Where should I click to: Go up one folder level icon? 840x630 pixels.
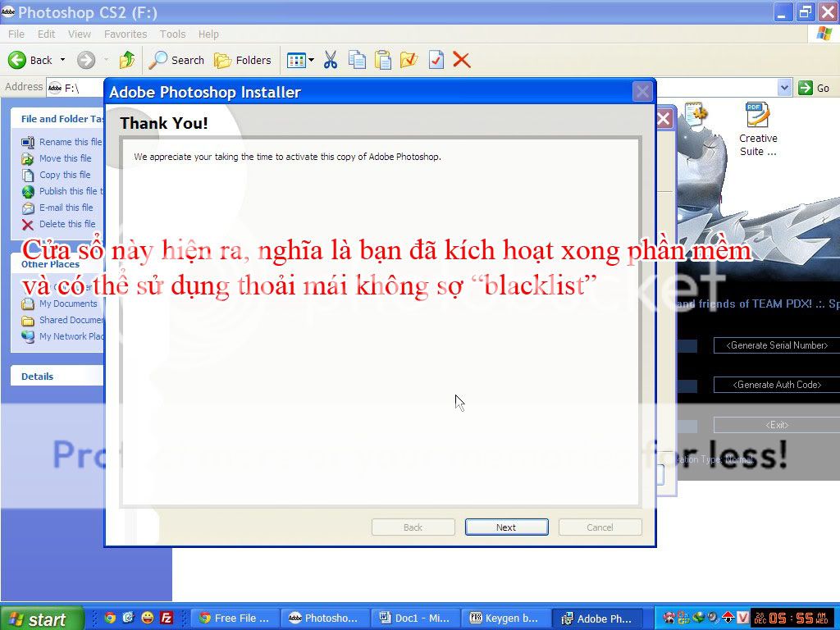click(127, 60)
